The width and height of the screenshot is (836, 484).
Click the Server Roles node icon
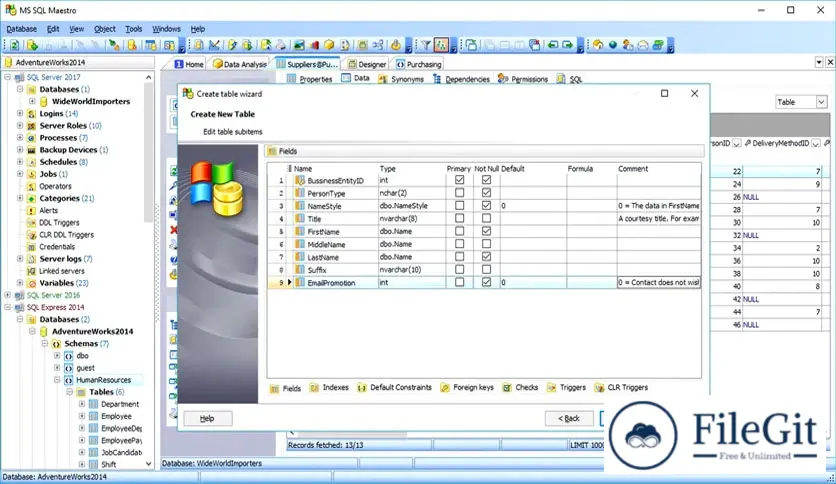(x=31, y=126)
